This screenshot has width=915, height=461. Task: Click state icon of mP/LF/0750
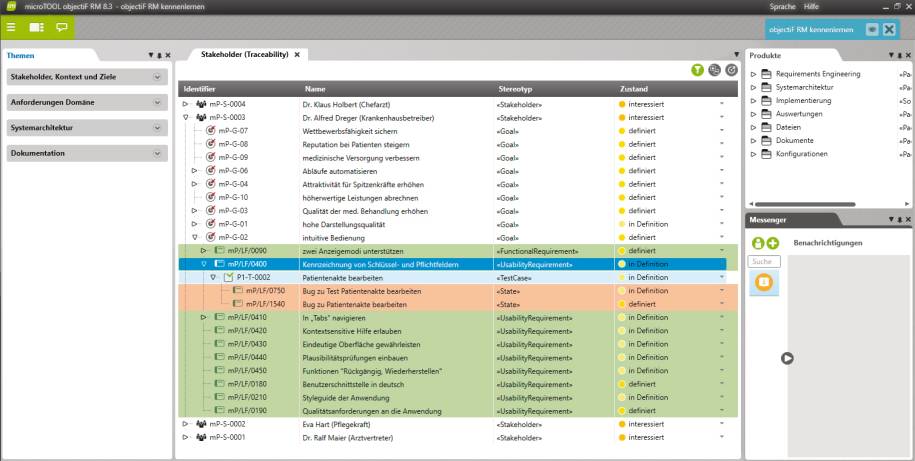(x=238, y=291)
